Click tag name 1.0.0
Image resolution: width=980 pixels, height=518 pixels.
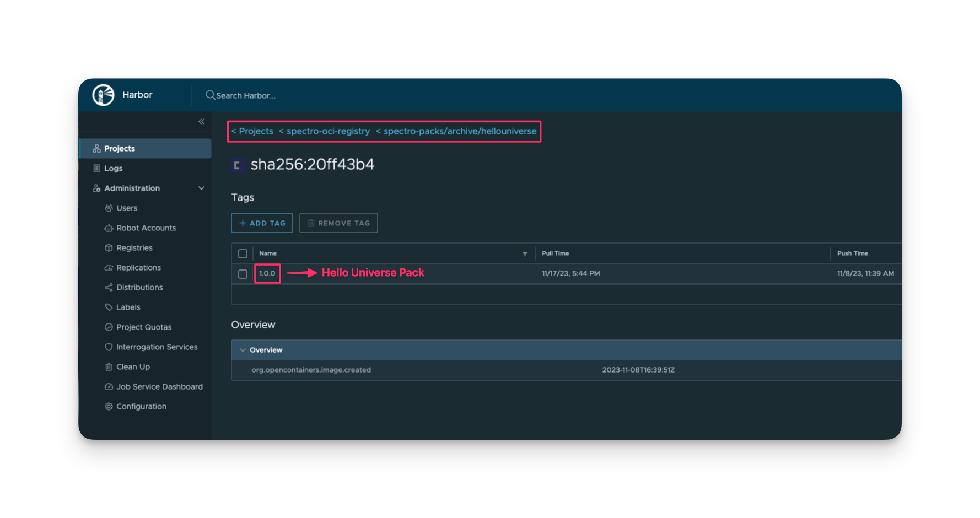(x=267, y=274)
